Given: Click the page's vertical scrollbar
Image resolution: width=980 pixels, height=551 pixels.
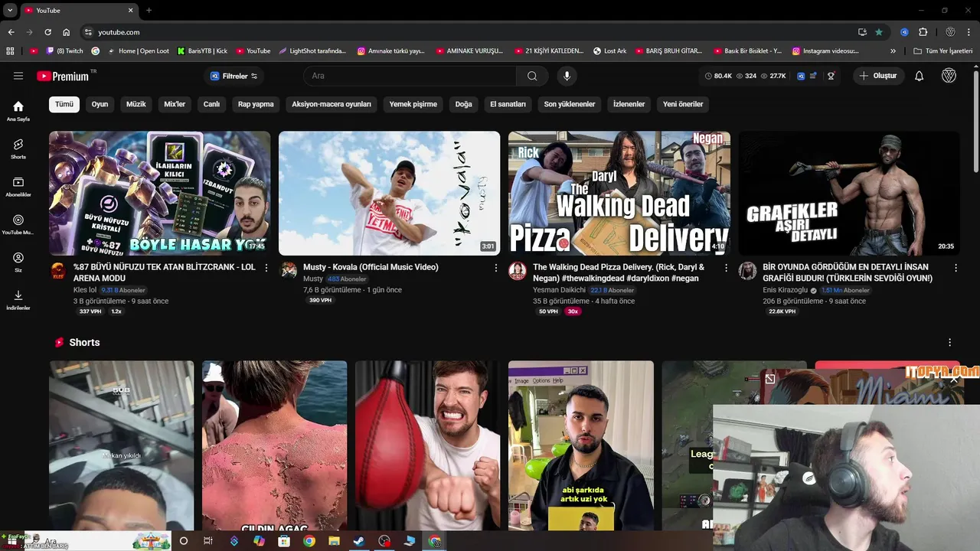Looking at the screenshot, I should click(x=975, y=122).
